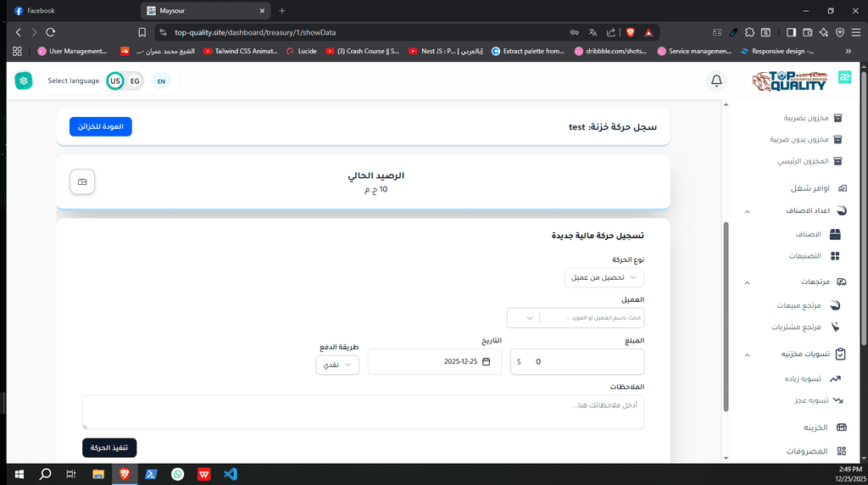Screen dimensions: 868x485
Task: Open Lucide bookmark
Action: [302, 51]
